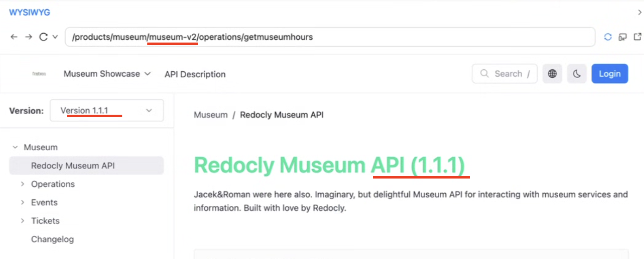Click the Search box
Image resolution: width=644 pixels, height=259 pixels.
coord(505,74)
